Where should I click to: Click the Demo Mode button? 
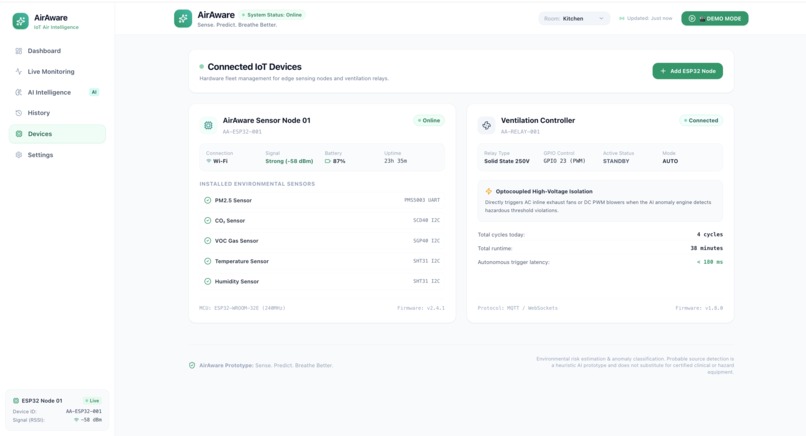(715, 19)
